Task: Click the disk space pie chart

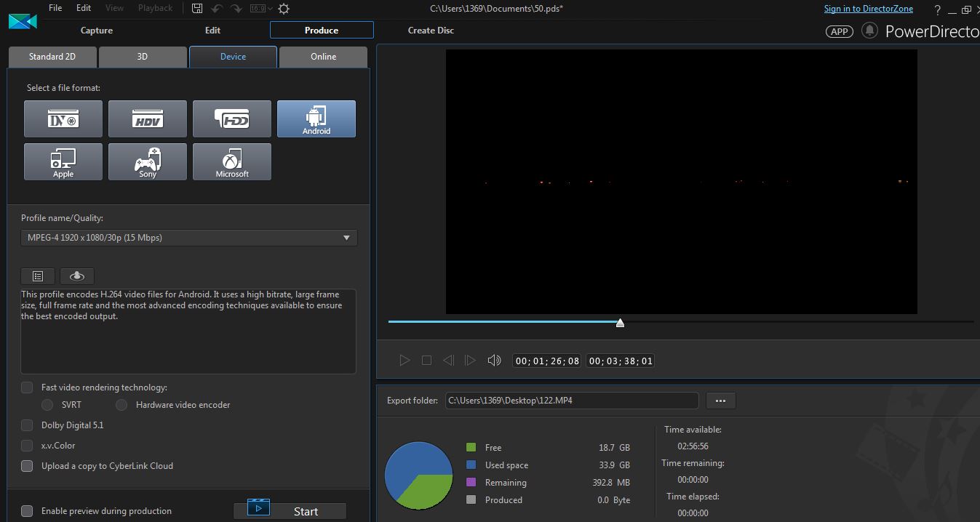Action: coord(418,475)
